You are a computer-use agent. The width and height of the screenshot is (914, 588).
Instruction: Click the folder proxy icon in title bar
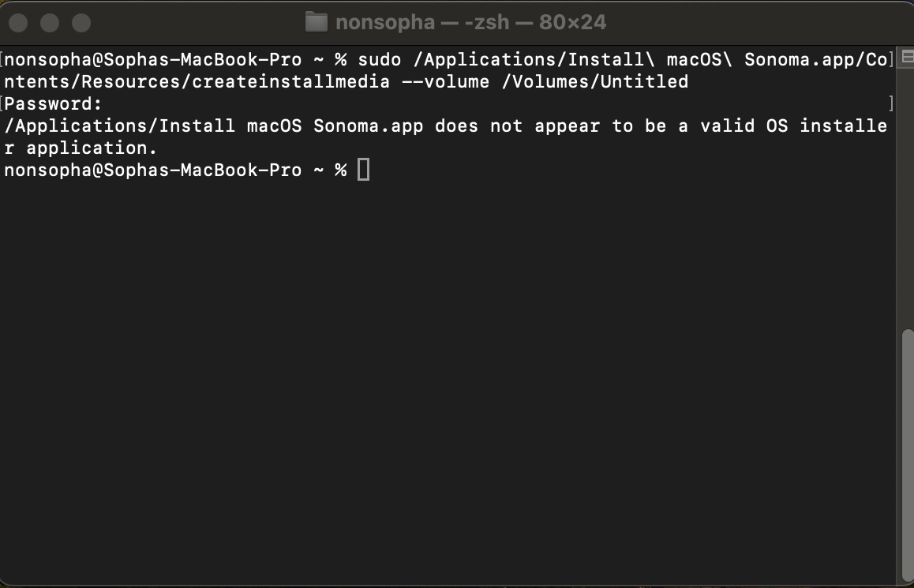tap(316, 22)
